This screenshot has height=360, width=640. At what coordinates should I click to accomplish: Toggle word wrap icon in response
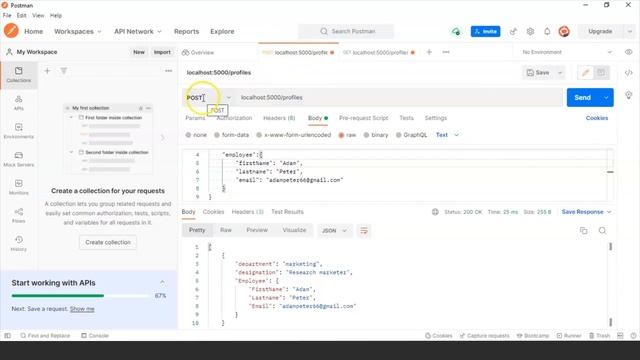click(x=364, y=231)
